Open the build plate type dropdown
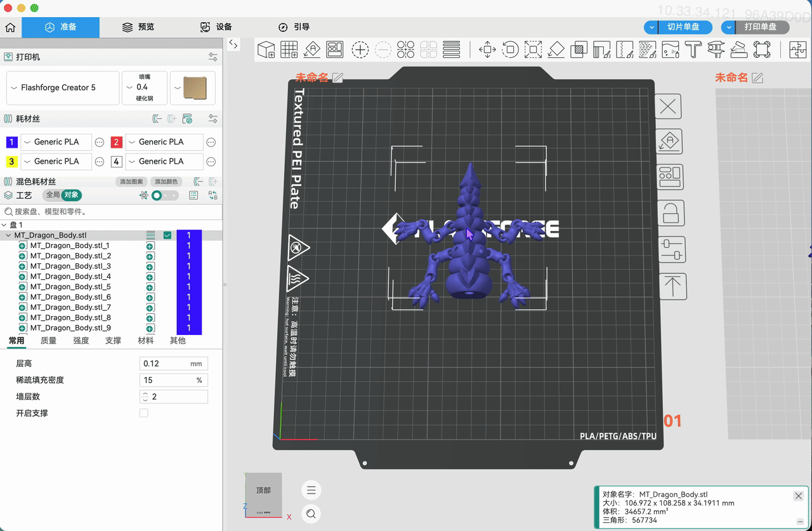This screenshot has width=812, height=531. click(x=193, y=88)
